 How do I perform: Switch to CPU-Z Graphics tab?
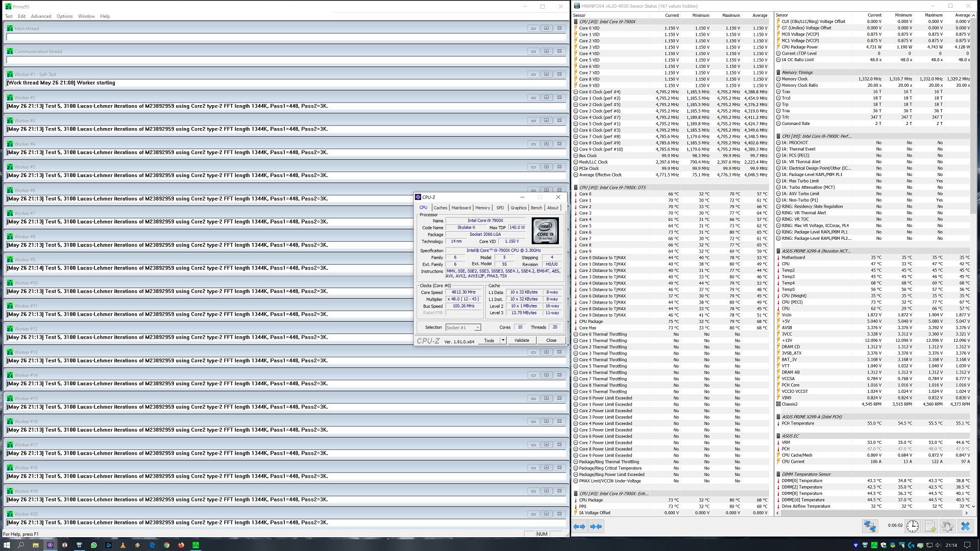[x=518, y=208]
